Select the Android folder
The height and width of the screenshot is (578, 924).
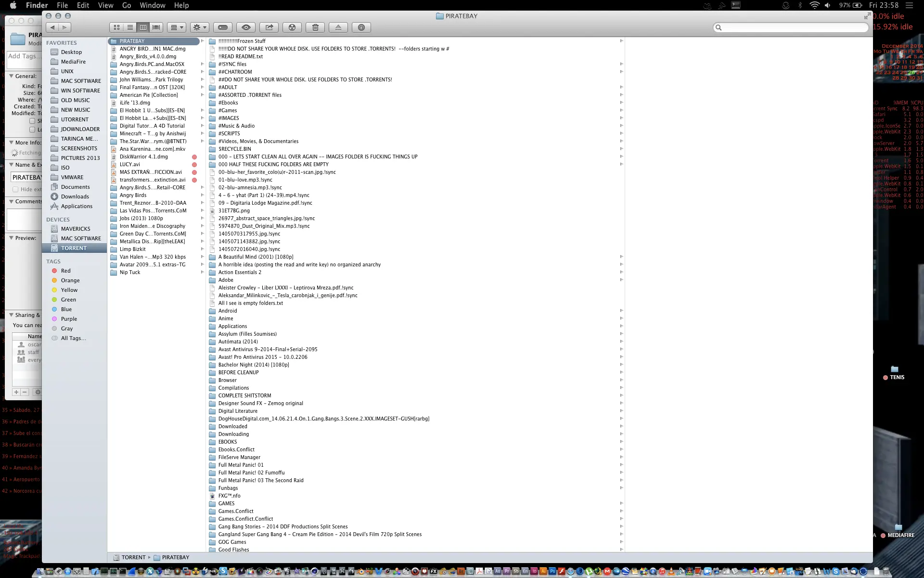click(228, 311)
